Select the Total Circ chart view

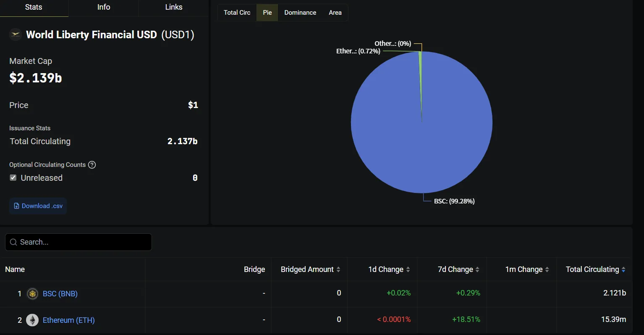click(237, 13)
